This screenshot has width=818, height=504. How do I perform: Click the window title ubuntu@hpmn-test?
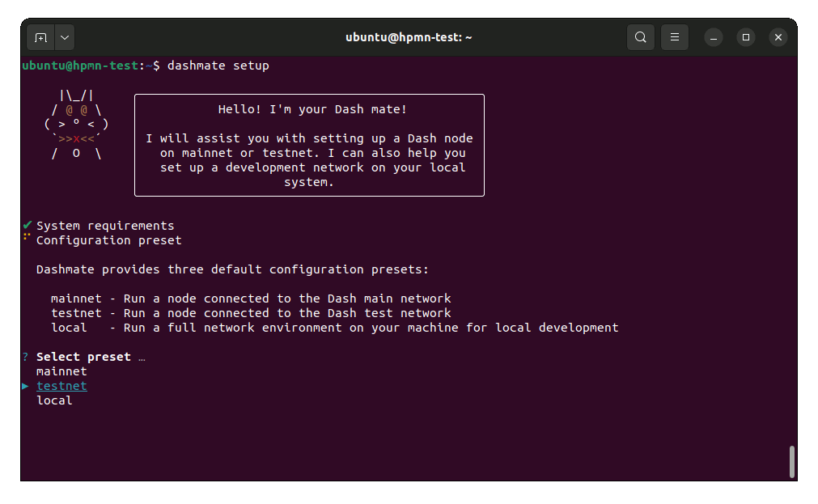tap(409, 37)
